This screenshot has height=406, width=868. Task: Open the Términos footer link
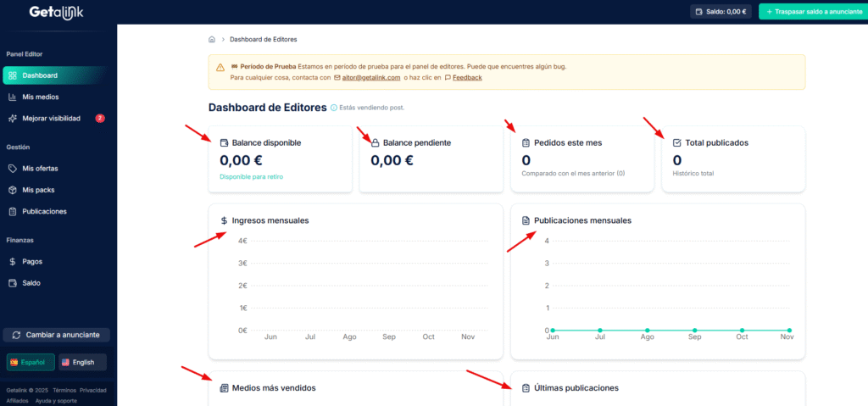[64, 390]
